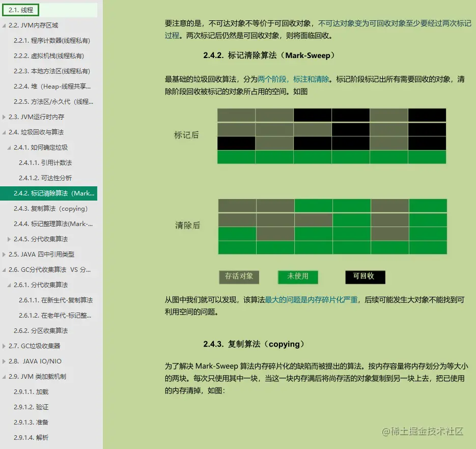Jump to 2.6.1.2. 在老年代-标记整 entry

[x=55, y=316]
